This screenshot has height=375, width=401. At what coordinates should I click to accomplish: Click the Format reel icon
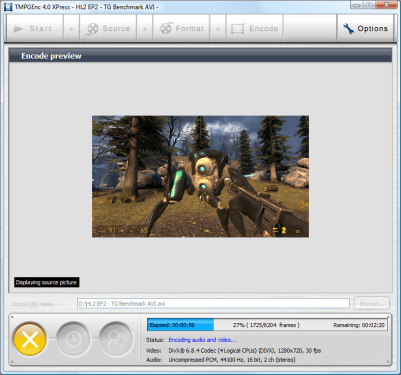point(166,28)
